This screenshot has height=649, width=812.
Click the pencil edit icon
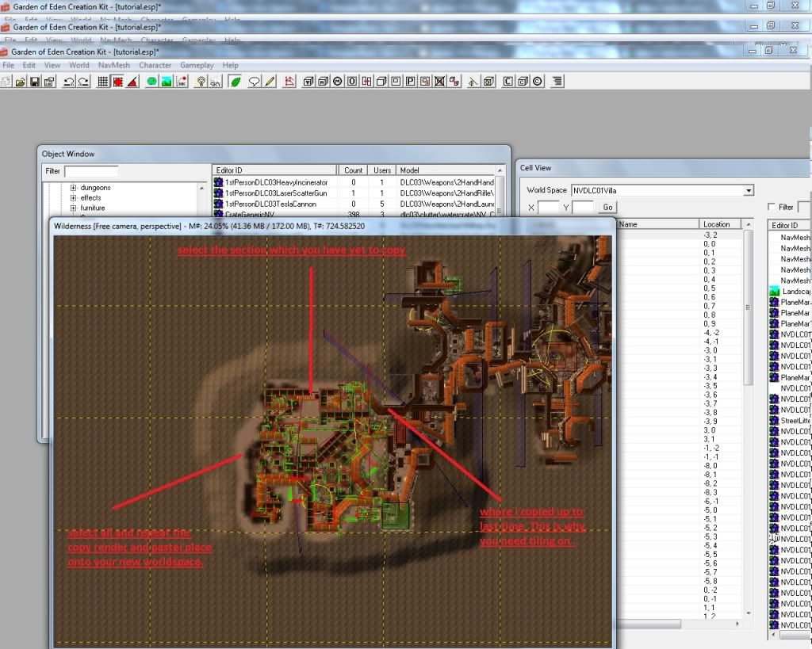270,82
